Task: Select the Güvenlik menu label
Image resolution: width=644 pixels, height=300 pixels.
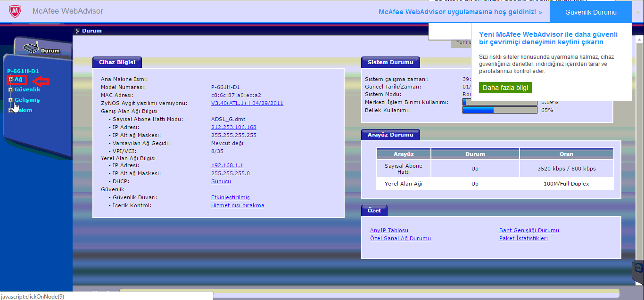Action: point(27,89)
